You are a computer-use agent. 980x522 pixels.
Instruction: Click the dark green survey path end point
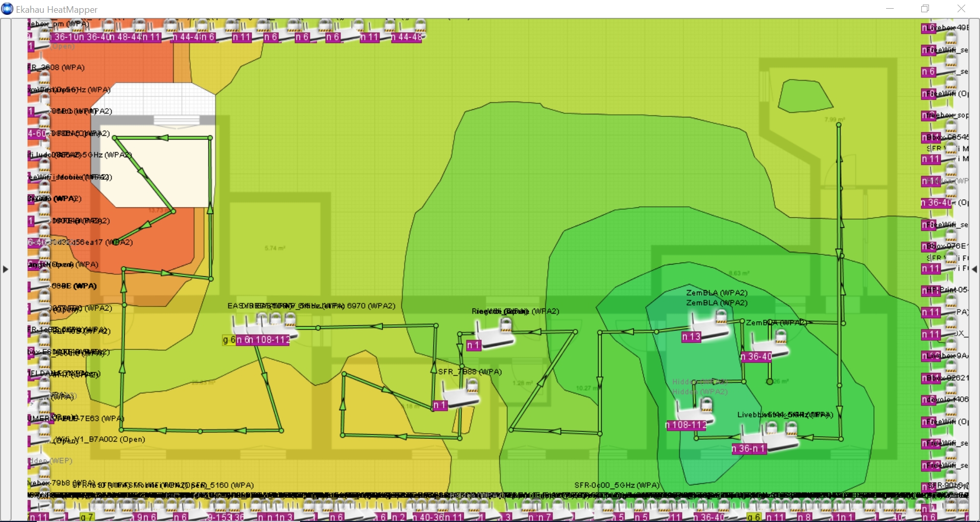click(x=770, y=382)
